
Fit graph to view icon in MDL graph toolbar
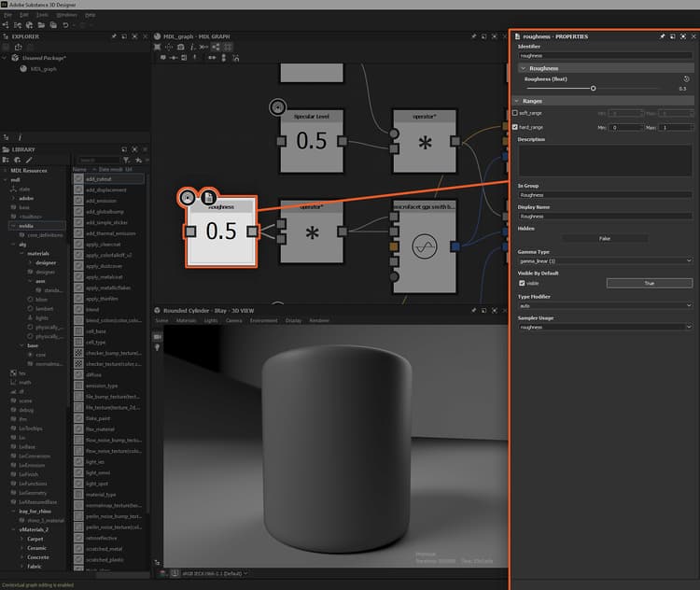158,47
